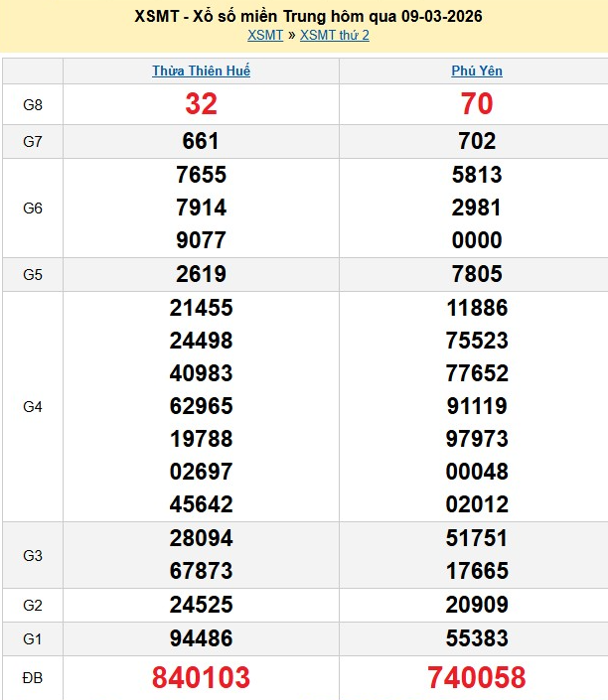Select the G1 number 94486
Image resolution: width=608 pixels, height=700 pixels.
pos(201,638)
